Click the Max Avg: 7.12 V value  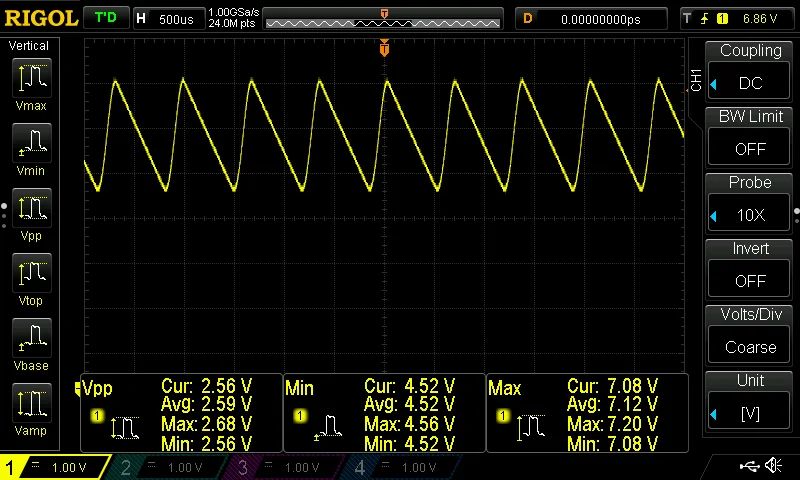point(613,405)
